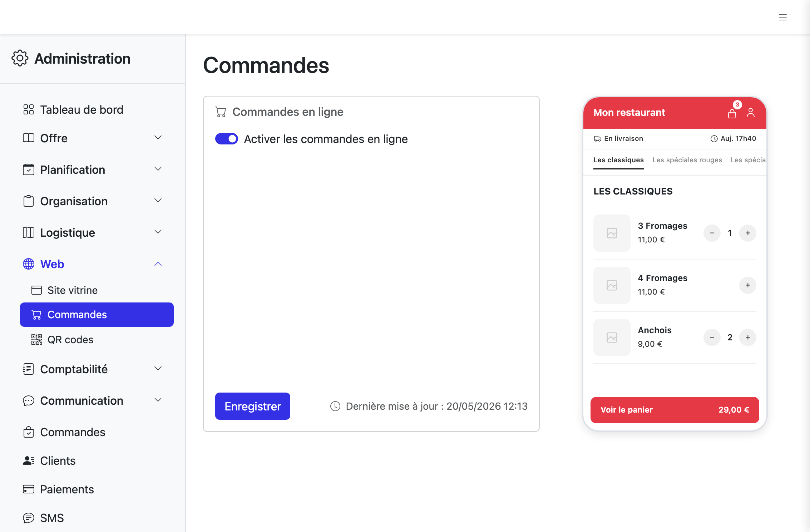
Task: Select the highlighted Commandes item under Web
Action: point(97,315)
